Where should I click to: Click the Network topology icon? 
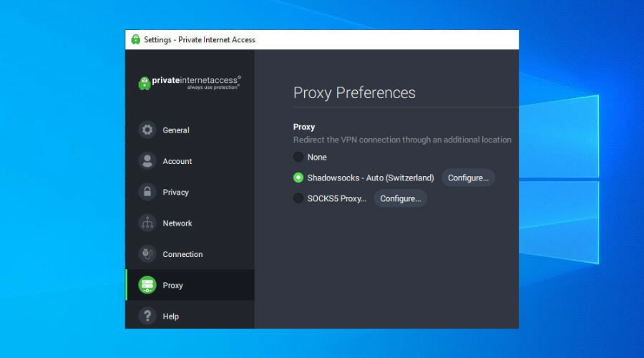[147, 223]
